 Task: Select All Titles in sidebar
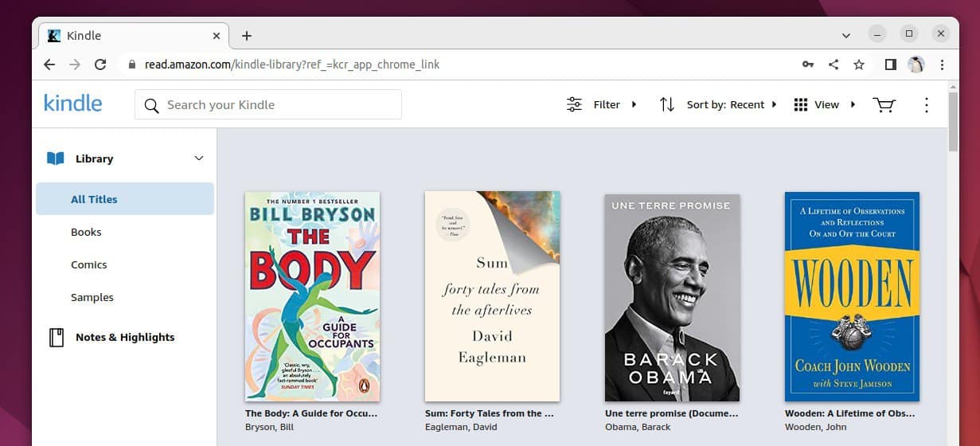point(125,199)
